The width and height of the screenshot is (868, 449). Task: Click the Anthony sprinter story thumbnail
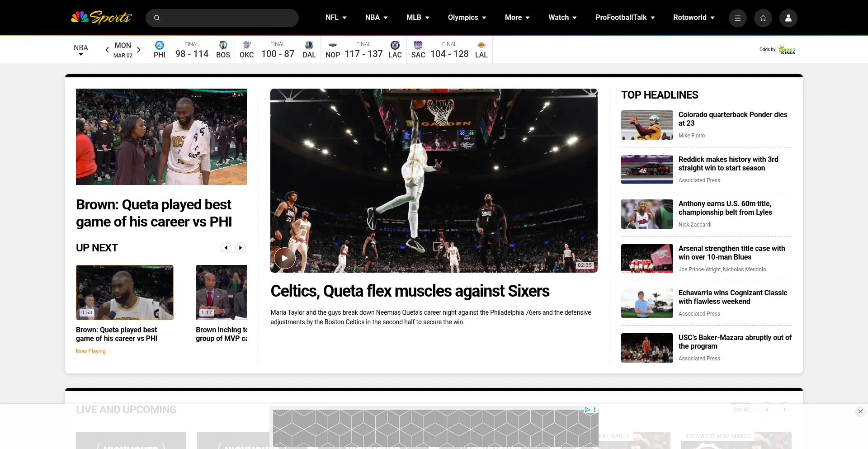point(647,214)
